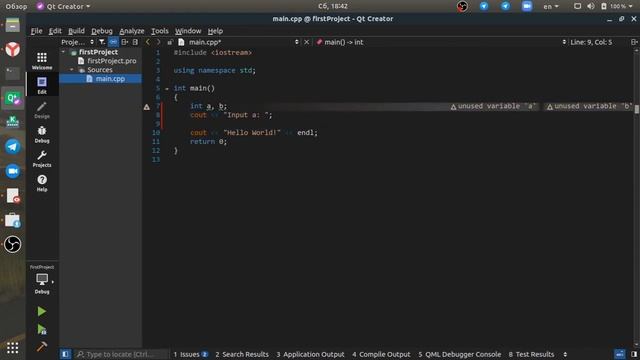This screenshot has width=640, height=360.
Task: Open the Сб, 18:42 clock calendar
Action: click(x=333, y=6)
